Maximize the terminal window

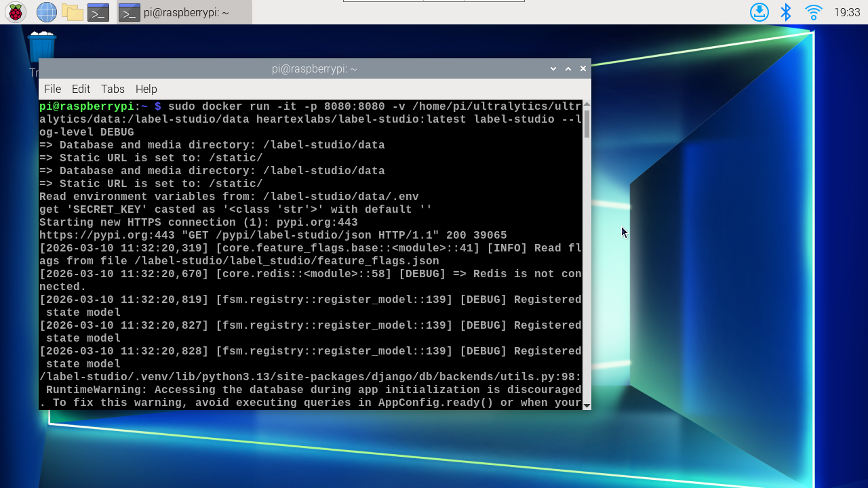click(x=568, y=68)
